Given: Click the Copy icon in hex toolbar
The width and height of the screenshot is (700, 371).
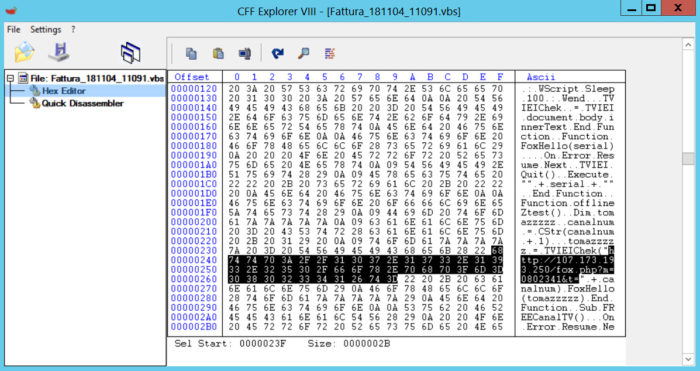Looking at the screenshot, I should click(191, 54).
